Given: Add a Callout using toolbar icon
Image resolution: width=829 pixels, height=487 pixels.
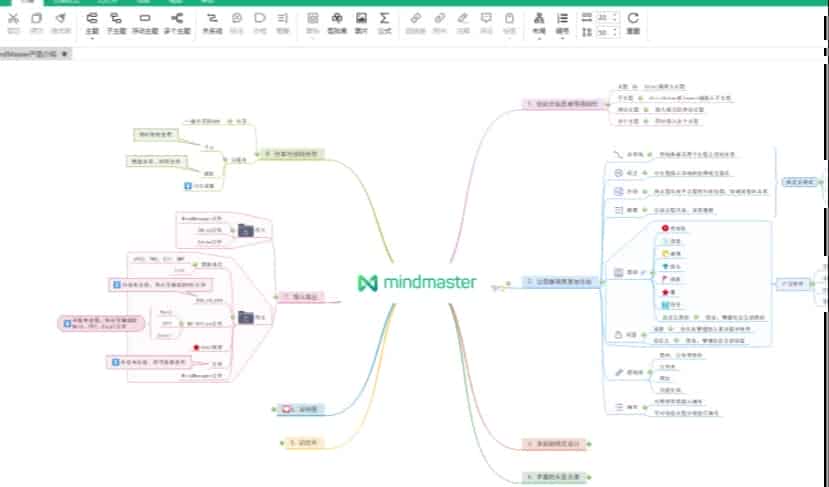Looking at the screenshot, I should point(237,19).
